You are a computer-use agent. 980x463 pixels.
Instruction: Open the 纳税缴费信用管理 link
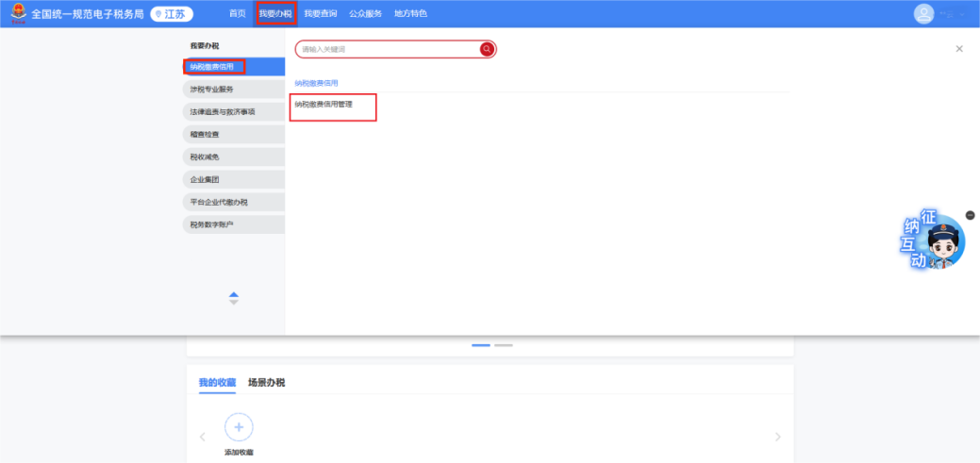tap(324, 105)
